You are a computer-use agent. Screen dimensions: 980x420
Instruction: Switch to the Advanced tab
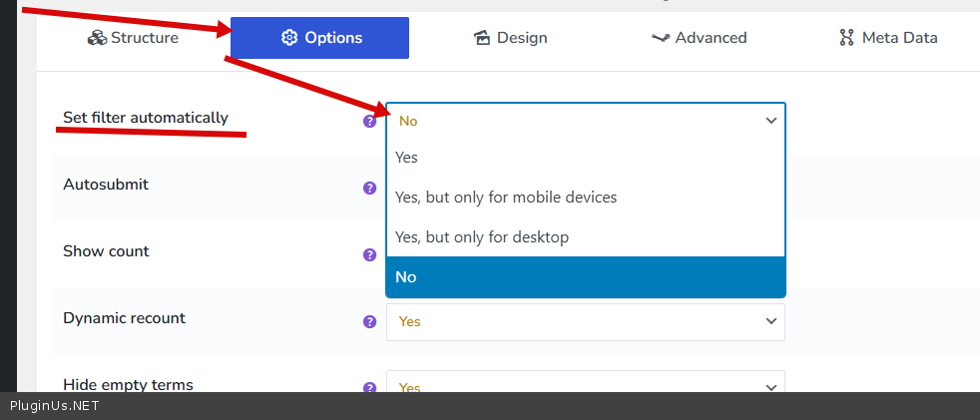699,38
